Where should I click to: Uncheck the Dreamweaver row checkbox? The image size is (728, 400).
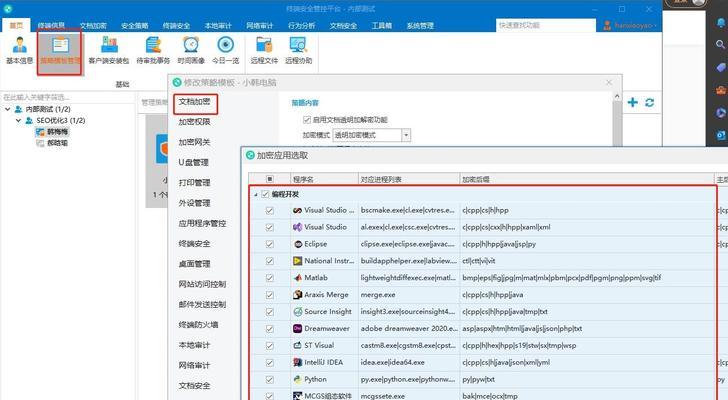coord(270,329)
